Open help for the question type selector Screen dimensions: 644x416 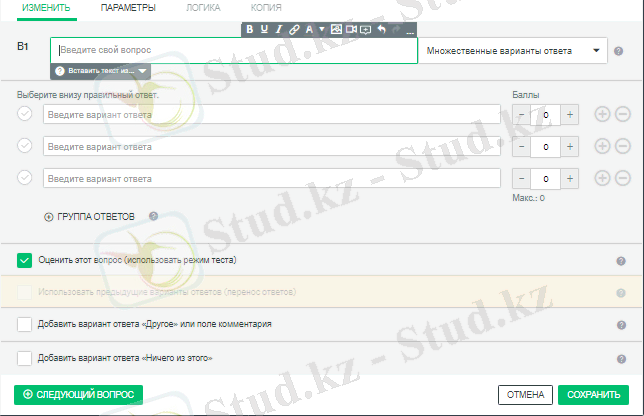coord(618,51)
